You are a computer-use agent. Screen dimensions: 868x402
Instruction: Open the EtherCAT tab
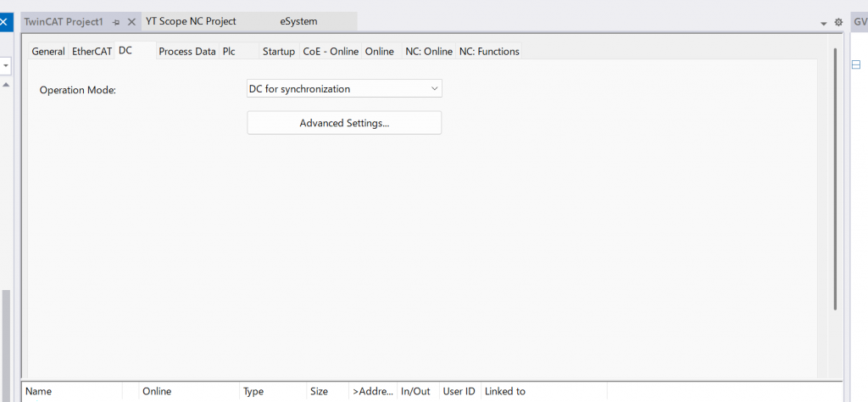(x=92, y=52)
